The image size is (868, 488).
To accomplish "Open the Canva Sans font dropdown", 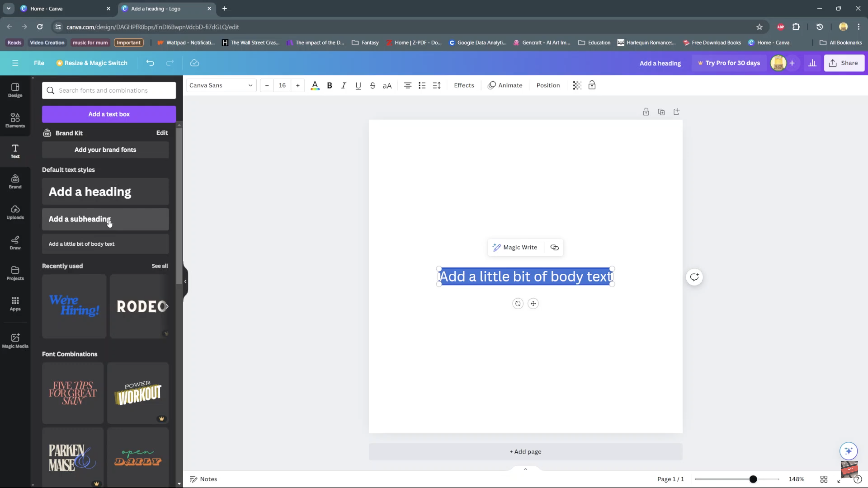I will pos(221,86).
